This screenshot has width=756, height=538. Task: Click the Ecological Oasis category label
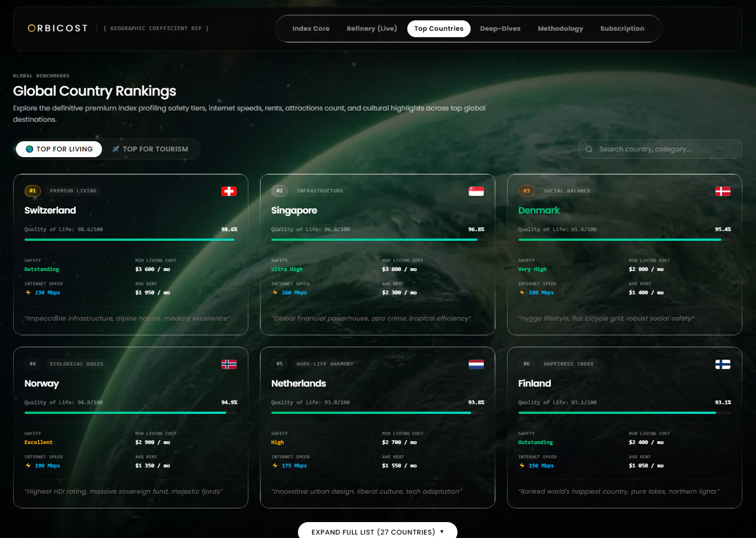(76, 364)
